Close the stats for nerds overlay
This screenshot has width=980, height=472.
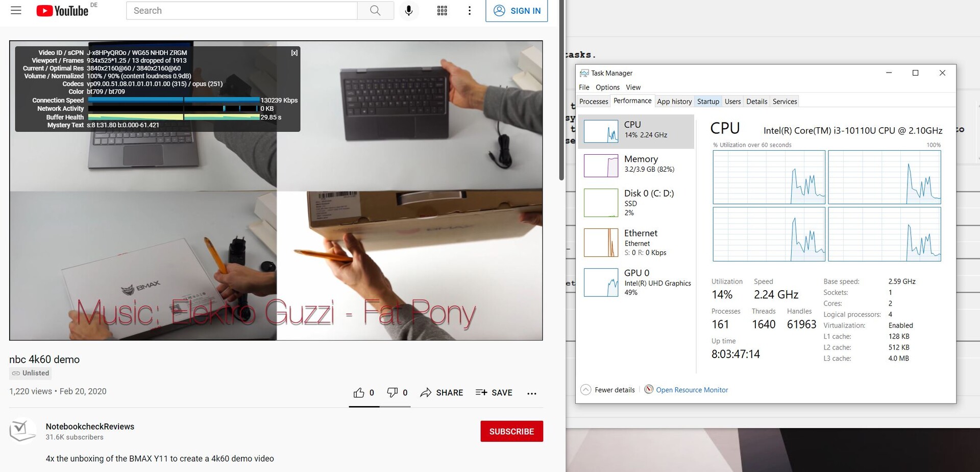tap(295, 53)
